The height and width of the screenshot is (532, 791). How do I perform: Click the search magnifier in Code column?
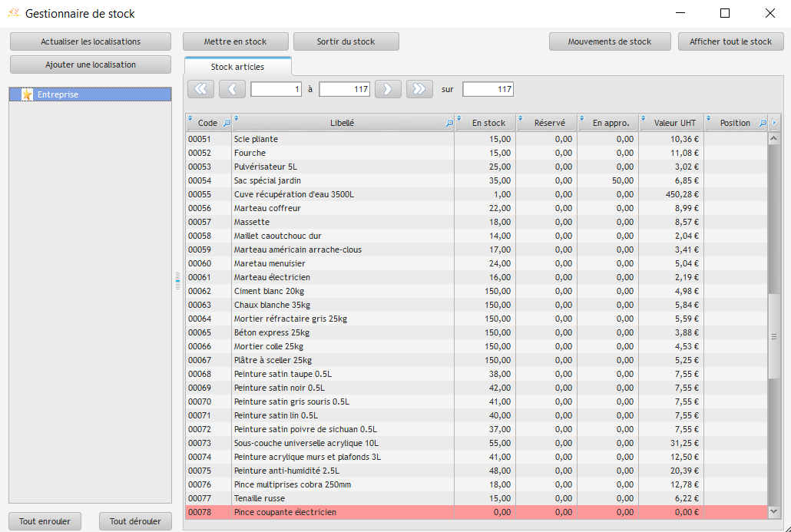(x=226, y=123)
